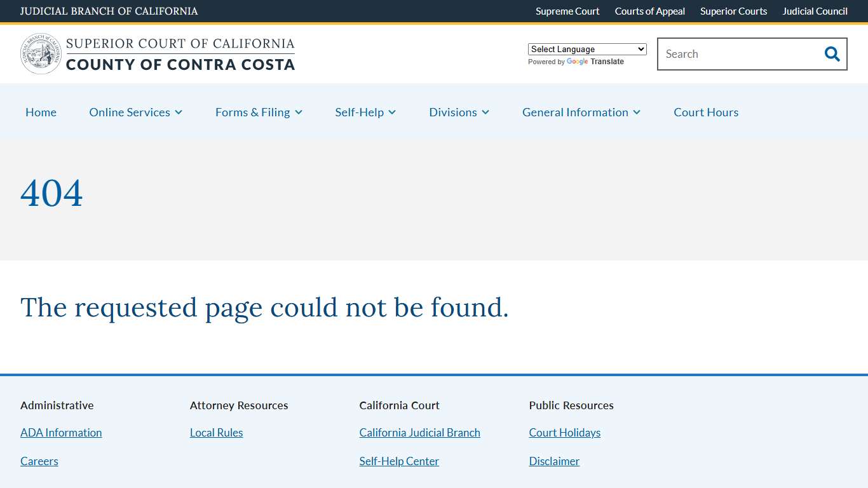Click the search magnifying glass icon
The height and width of the screenshot is (488, 868).
pos(832,54)
